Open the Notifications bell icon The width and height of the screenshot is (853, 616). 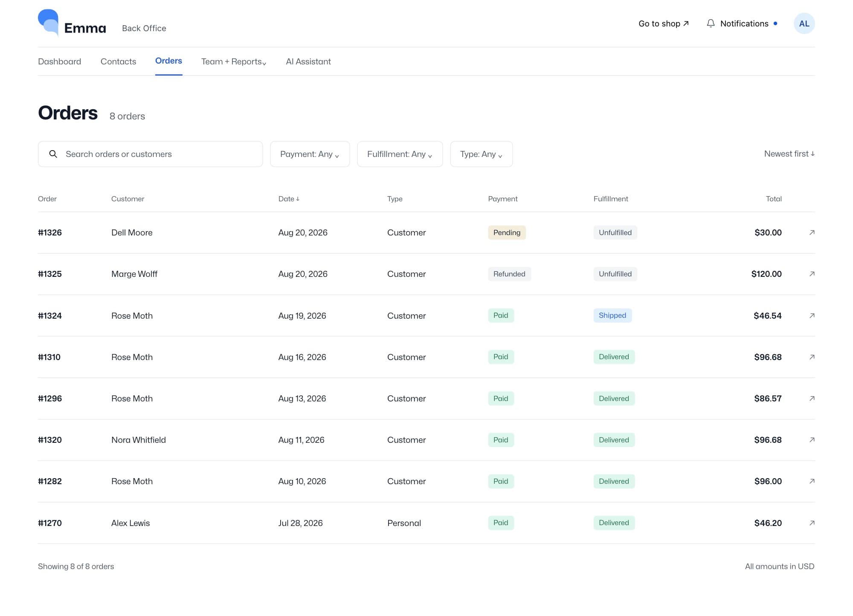click(x=711, y=23)
